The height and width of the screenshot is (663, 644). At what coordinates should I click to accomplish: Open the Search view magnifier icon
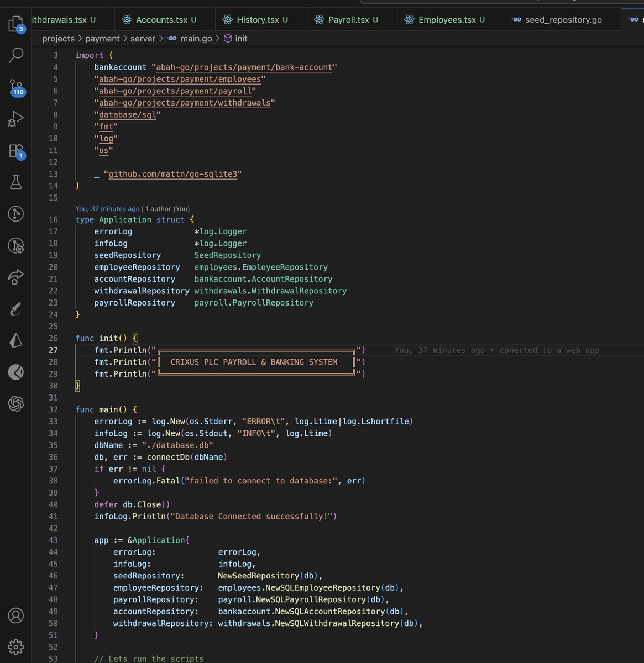[x=15, y=55]
